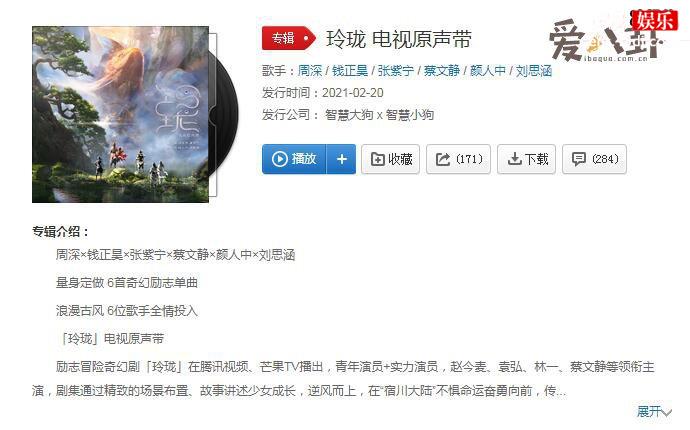The width and height of the screenshot is (690, 430).
Task: Open singer 颜人中's page
Action: 488,70
